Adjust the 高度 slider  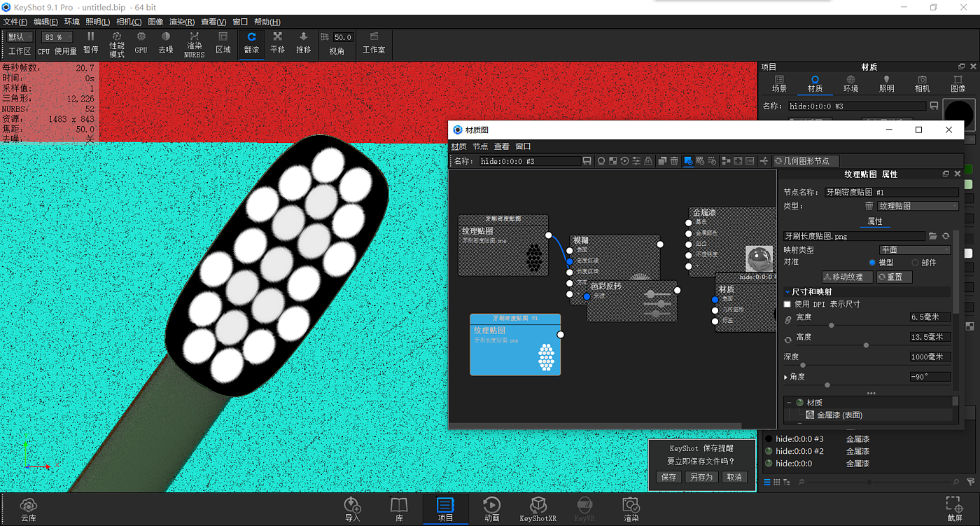[865, 345]
